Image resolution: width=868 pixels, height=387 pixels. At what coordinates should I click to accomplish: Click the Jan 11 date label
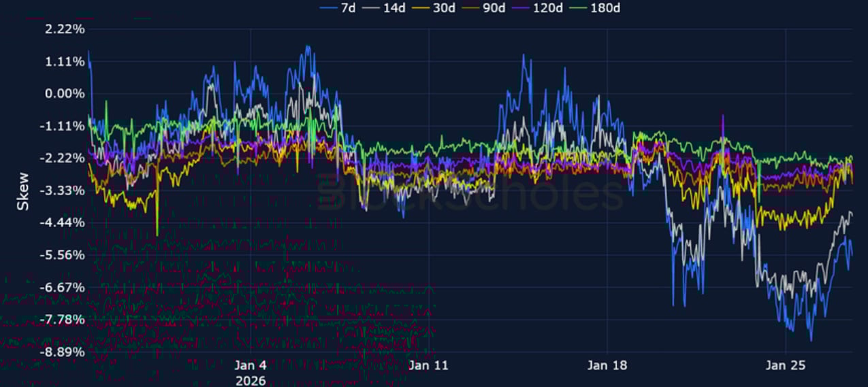click(x=429, y=366)
